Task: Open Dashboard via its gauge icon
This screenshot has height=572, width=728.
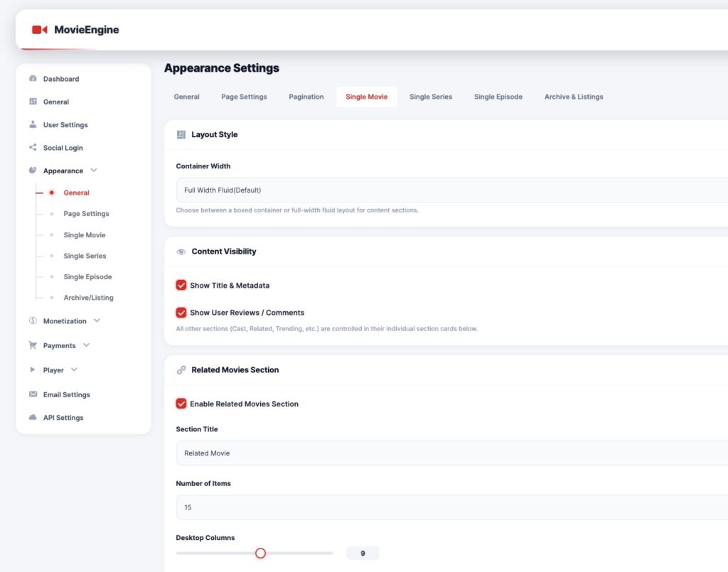Action: pos(33,79)
